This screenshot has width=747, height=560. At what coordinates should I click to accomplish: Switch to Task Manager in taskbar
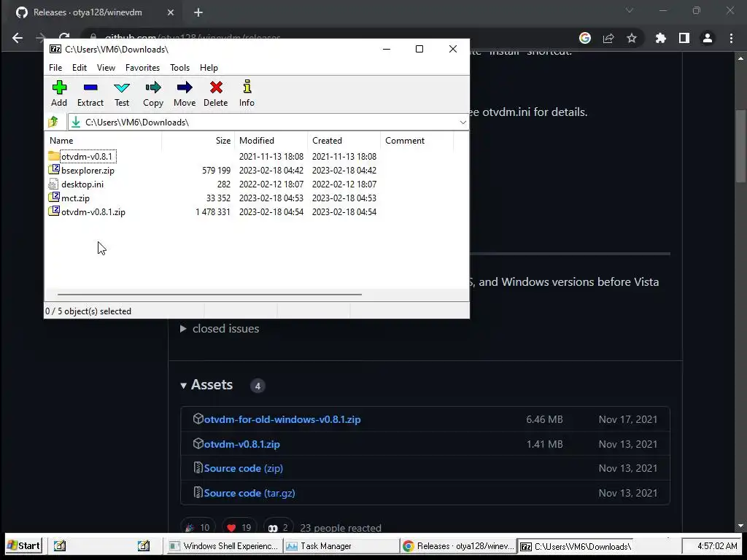(341, 546)
